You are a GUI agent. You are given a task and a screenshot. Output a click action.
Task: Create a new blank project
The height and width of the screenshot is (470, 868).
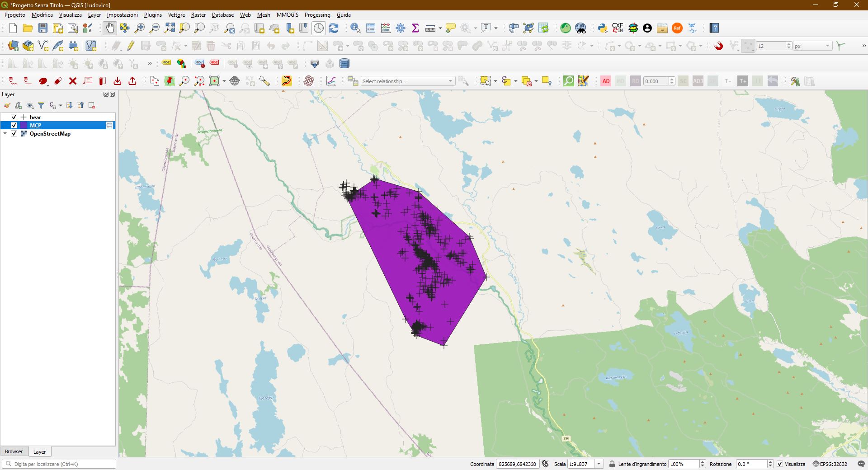[x=13, y=28]
